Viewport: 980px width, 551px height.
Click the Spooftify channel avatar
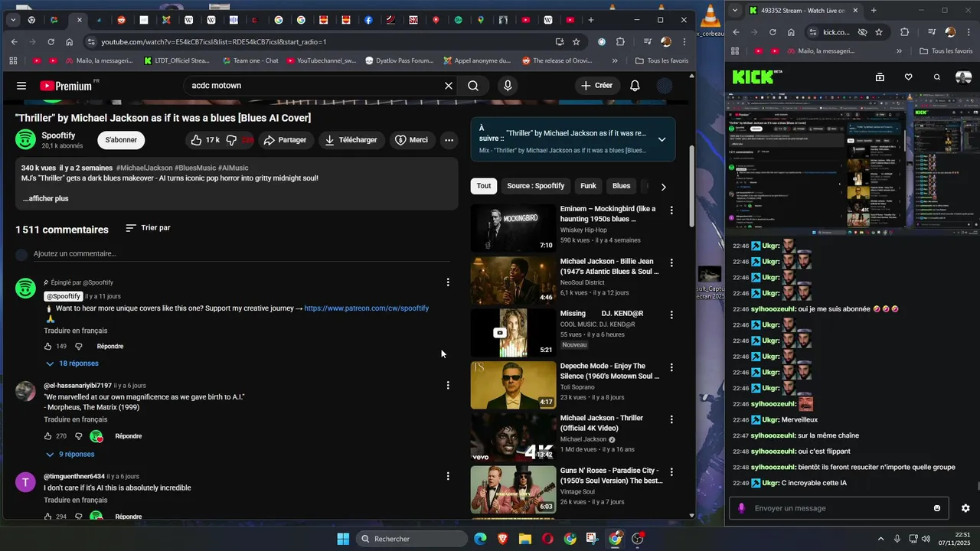[x=25, y=139]
